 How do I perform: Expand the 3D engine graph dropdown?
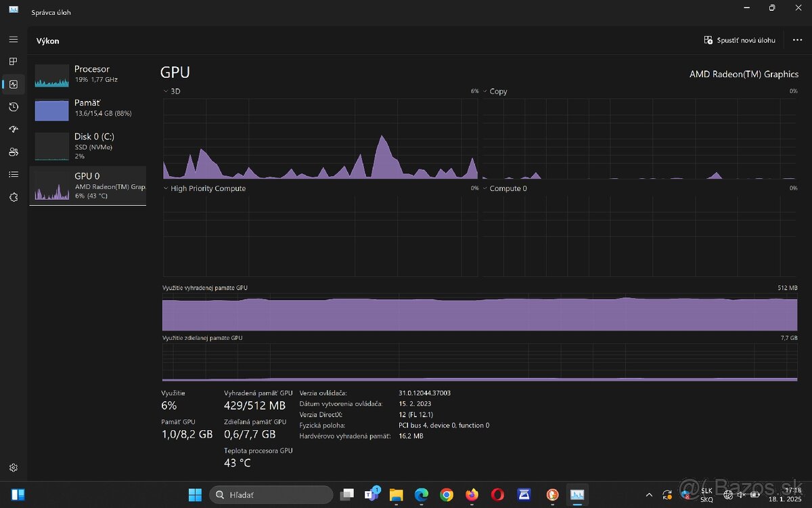(x=167, y=91)
